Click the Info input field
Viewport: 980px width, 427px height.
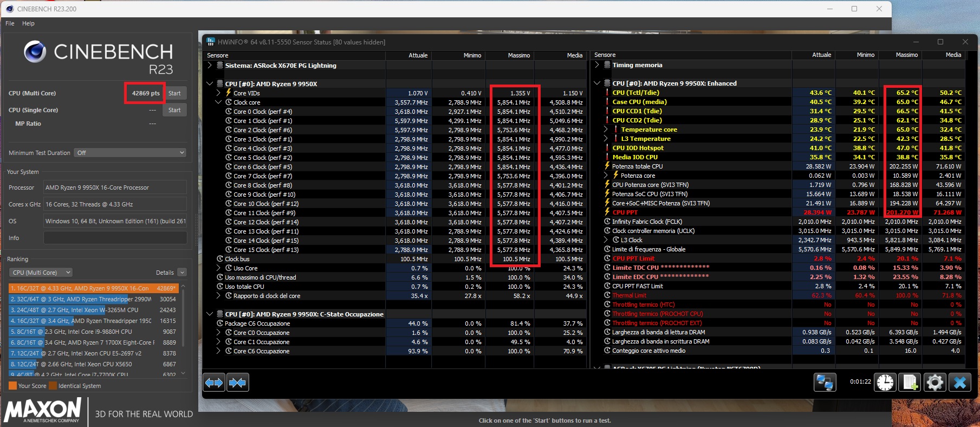pyautogui.click(x=115, y=238)
